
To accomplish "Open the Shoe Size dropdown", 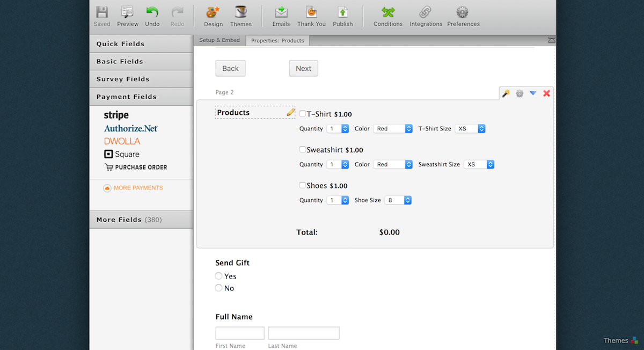I will [x=398, y=200].
